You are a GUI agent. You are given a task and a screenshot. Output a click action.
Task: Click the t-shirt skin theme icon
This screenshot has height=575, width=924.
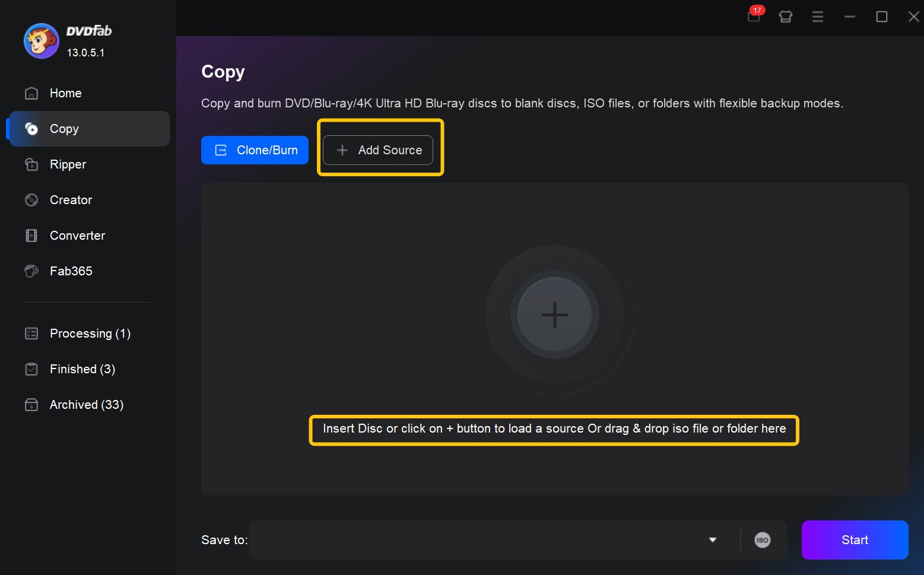point(785,17)
